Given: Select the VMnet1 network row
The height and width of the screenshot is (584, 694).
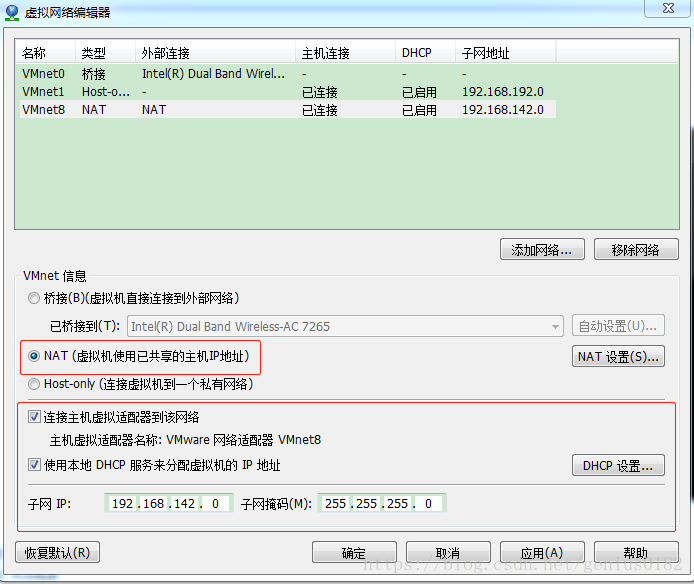Looking at the screenshot, I should pyautogui.click(x=288, y=92).
